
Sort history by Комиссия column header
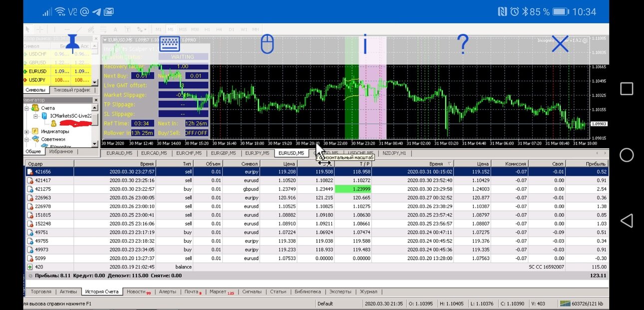pyautogui.click(x=510, y=164)
